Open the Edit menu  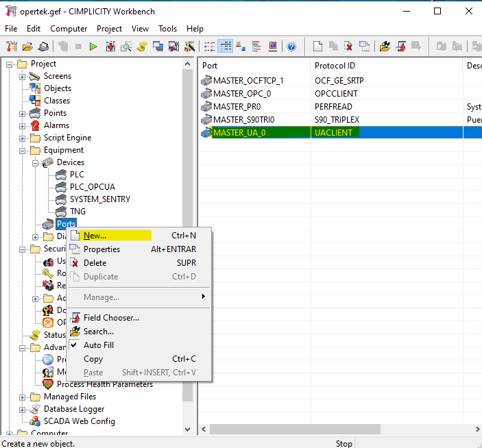(x=34, y=29)
